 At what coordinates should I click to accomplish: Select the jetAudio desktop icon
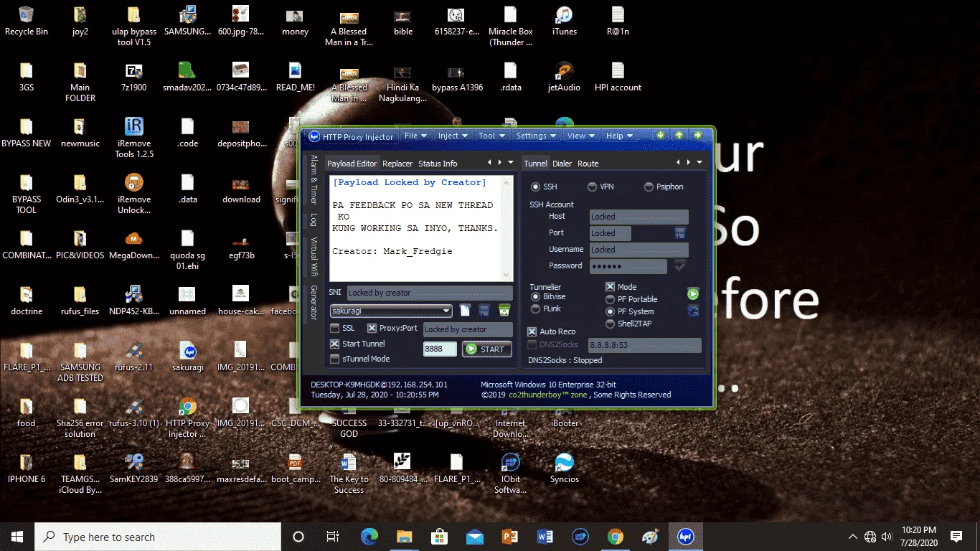pyautogui.click(x=564, y=77)
